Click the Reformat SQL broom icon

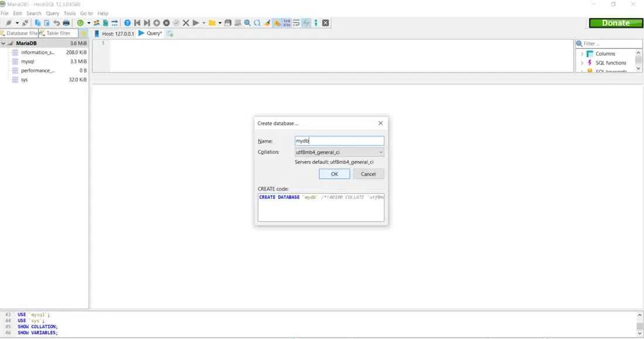click(x=267, y=23)
